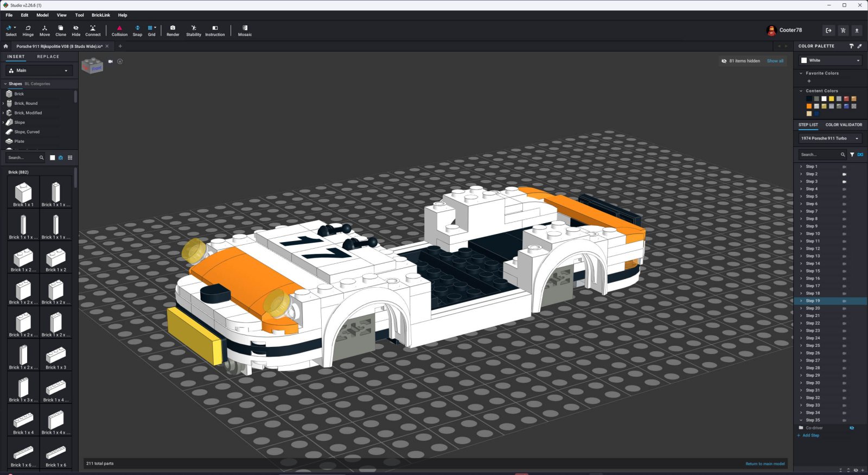Collapse the Favorite Colors section
This screenshot has width=868, height=475.
coord(801,73)
